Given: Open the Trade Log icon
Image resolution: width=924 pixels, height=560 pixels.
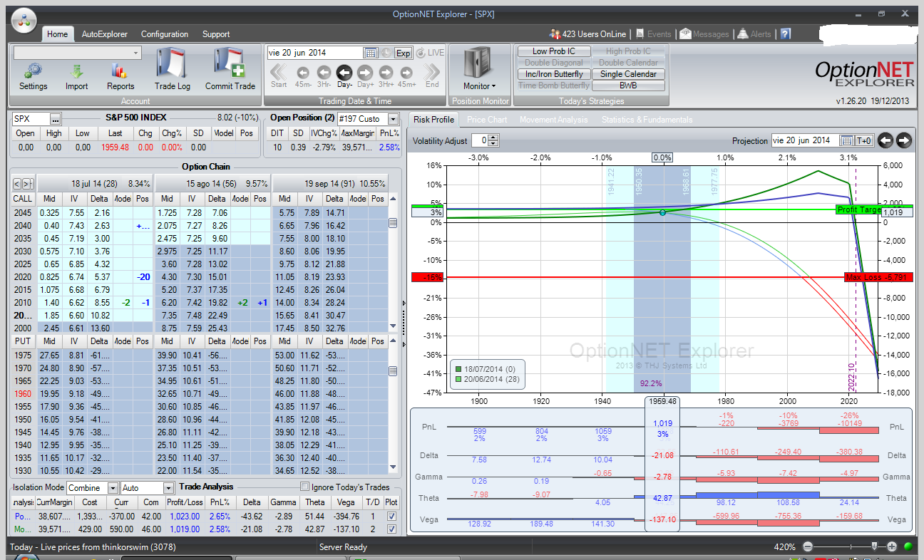Looking at the screenshot, I should 172,64.
